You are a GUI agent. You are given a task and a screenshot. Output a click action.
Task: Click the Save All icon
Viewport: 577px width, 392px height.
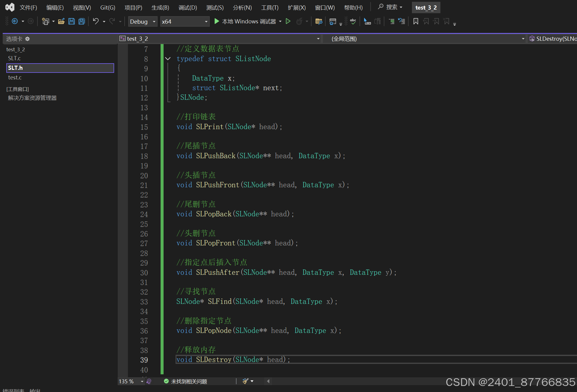coord(82,21)
